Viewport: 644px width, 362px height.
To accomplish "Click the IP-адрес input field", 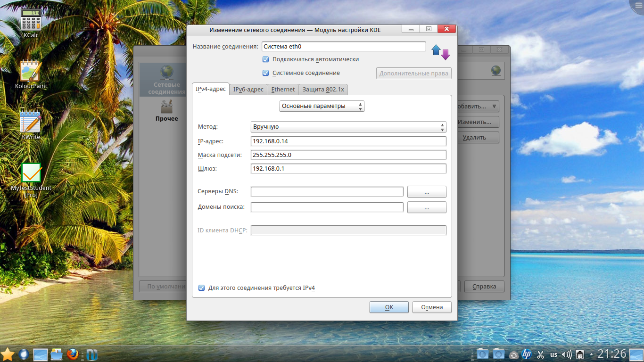I will (348, 141).
